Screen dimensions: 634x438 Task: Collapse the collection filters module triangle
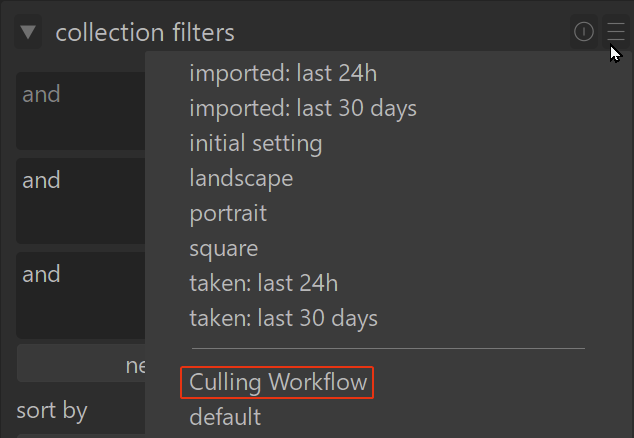(x=28, y=33)
